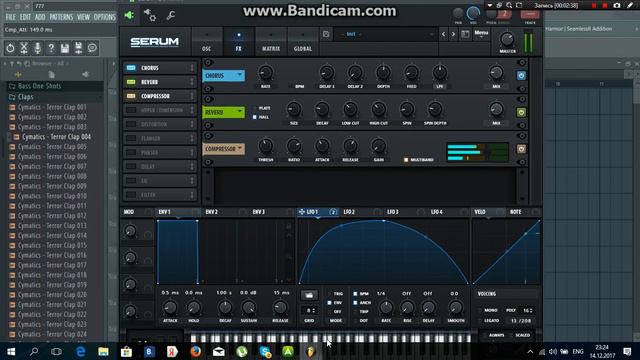The width and height of the screenshot is (640, 360).
Task: Select Hyper/Dimension in the effects rack list
Action: (160, 110)
